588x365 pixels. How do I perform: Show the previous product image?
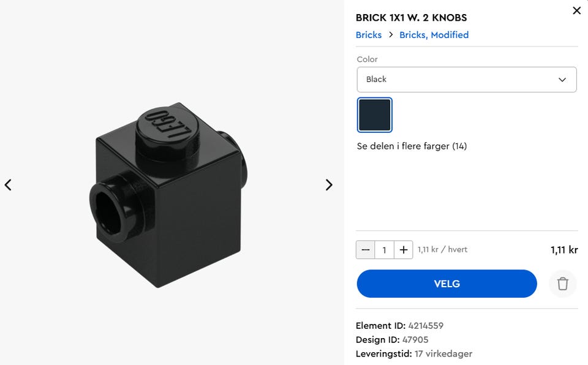(8, 184)
